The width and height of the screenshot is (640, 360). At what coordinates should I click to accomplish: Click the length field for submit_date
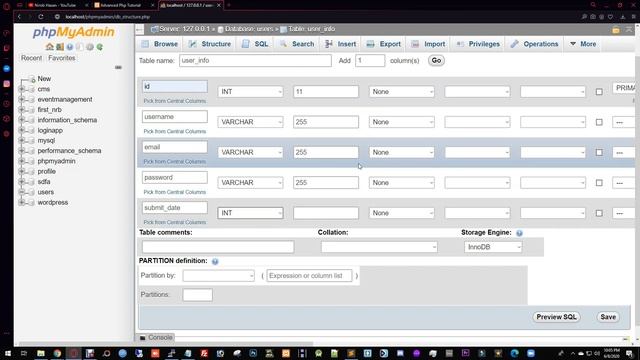pyautogui.click(x=326, y=213)
